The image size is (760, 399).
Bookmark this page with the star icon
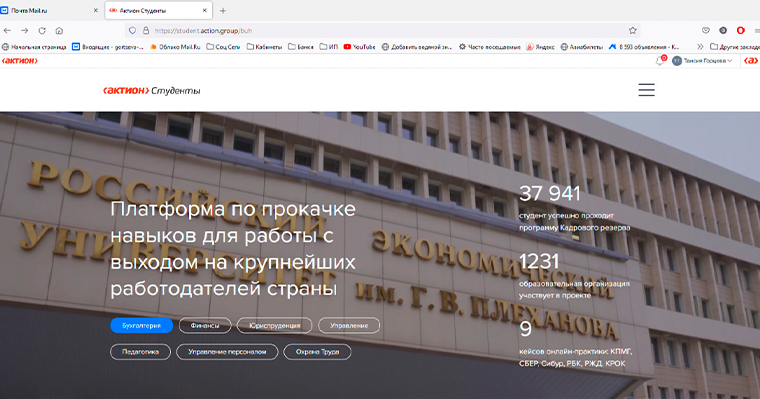633,31
